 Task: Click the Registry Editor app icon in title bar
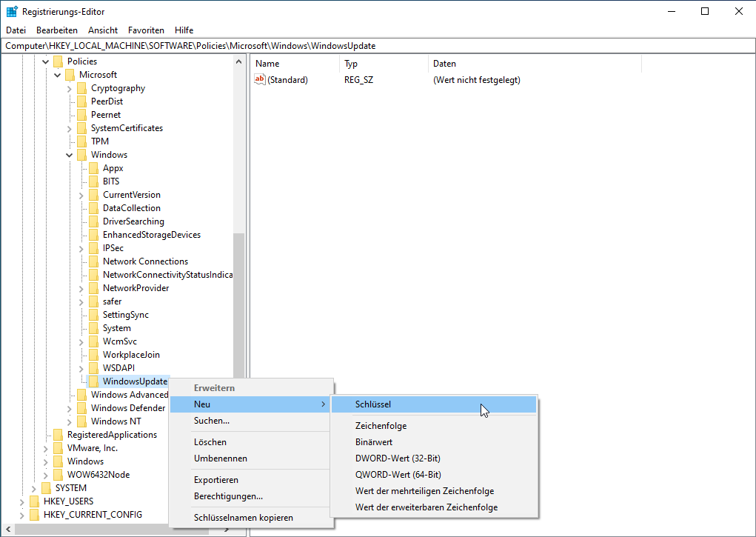pyautogui.click(x=12, y=12)
